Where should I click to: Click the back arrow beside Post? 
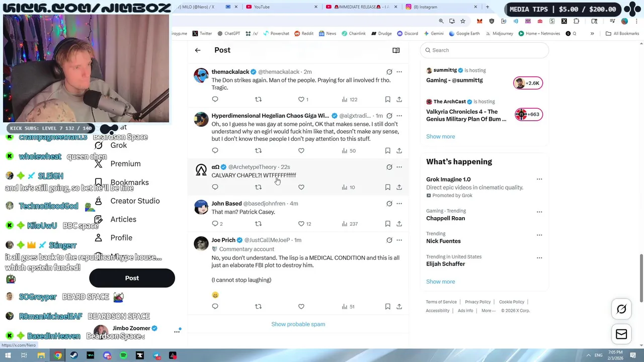point(198,50)
